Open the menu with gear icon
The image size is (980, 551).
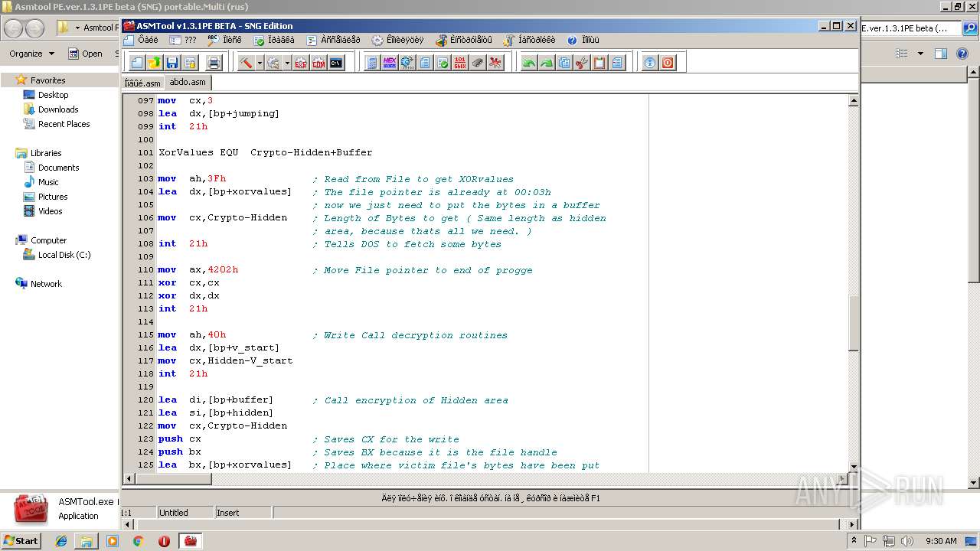[397, 40]
